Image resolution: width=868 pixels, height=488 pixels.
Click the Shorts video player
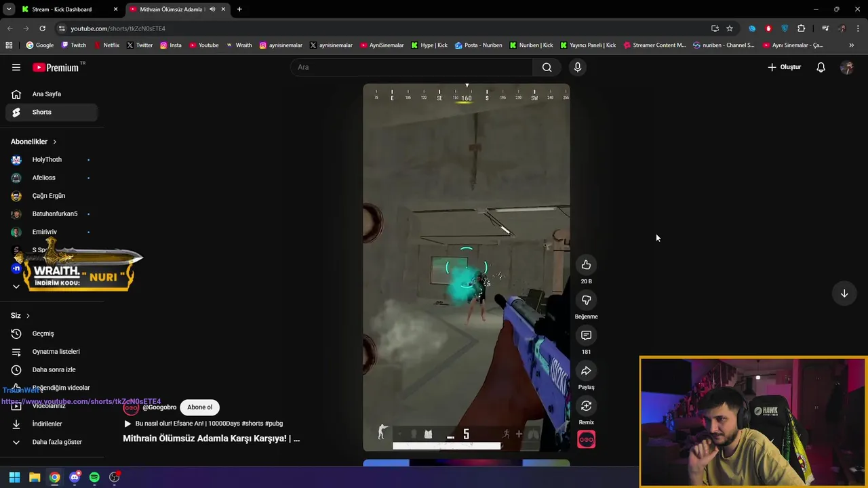tap(467, 268)
